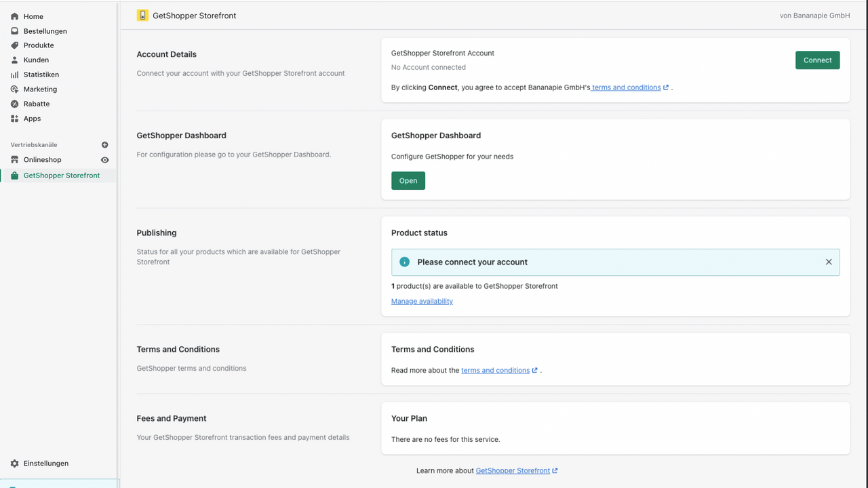Follow the GetShopper Storefront link at page bottom
The width and height of the screenshot is (868, 488).
513,470
